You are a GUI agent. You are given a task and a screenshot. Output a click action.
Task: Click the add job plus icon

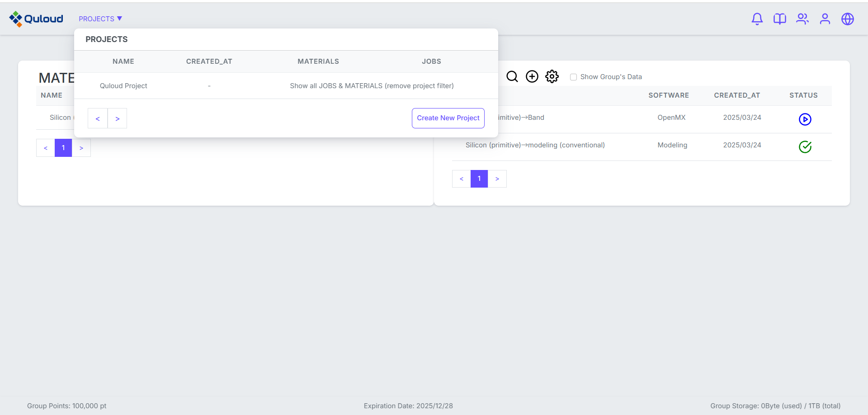[x=532, y=76]
